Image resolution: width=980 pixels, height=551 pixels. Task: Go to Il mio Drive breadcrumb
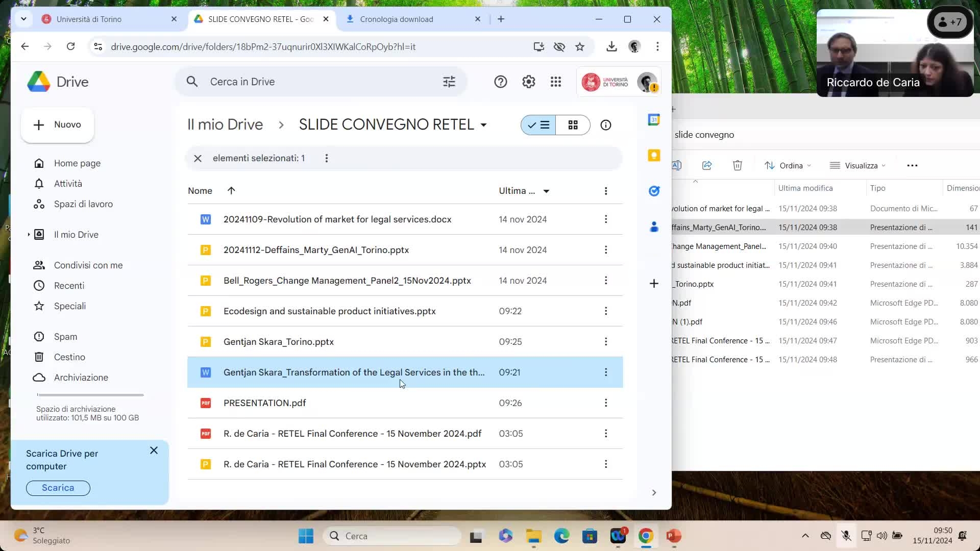(x=225, y=125)
